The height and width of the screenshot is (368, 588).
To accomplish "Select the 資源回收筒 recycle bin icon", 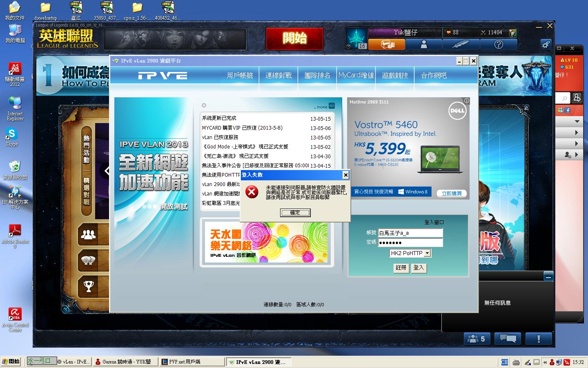I will coord(15,170).
